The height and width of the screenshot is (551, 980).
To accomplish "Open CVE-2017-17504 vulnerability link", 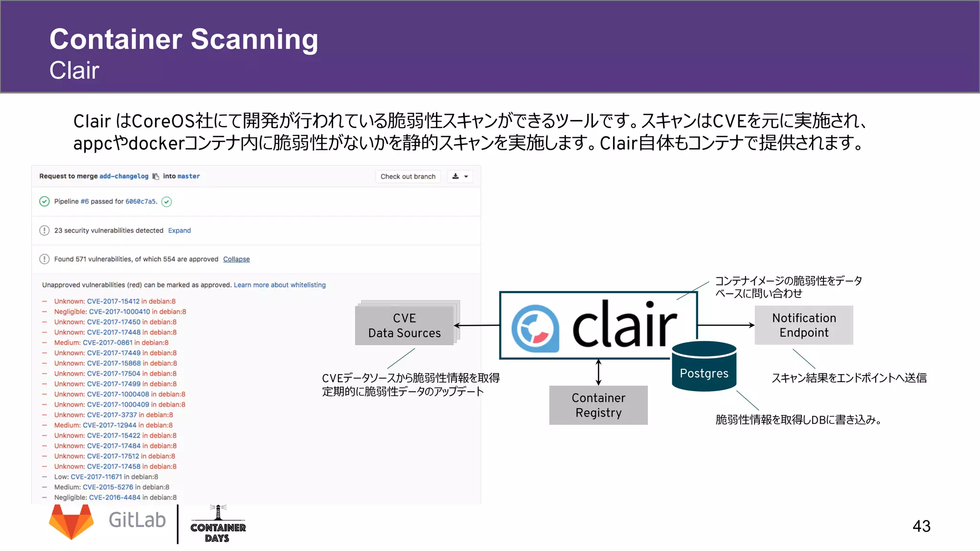I will pyautogui.click(x=114, y=374).
